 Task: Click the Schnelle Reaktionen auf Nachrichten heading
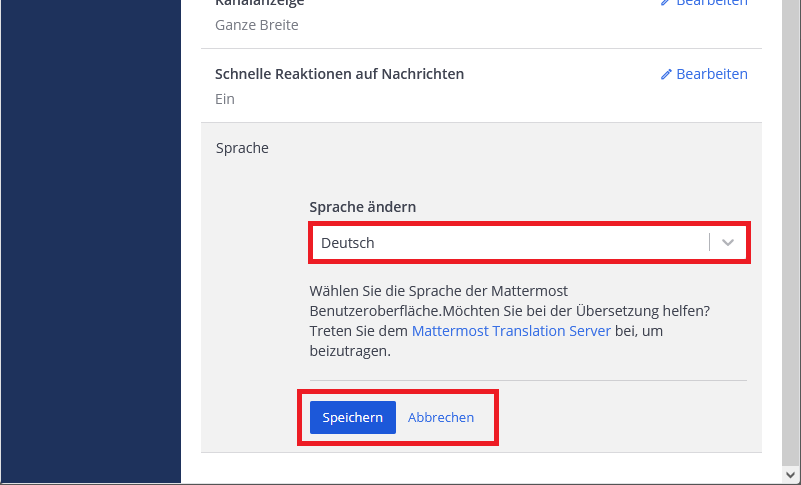click(x=339, y=74)
